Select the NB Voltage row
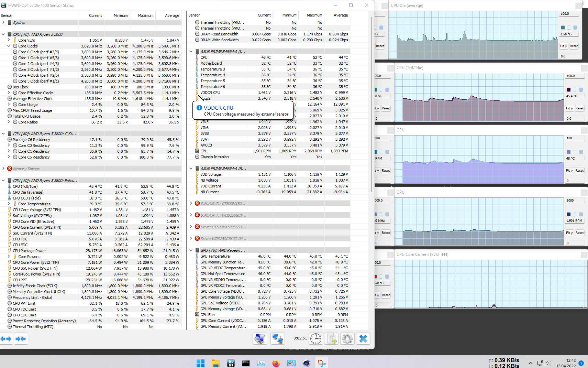588x368 pixels. pos(269,180)
